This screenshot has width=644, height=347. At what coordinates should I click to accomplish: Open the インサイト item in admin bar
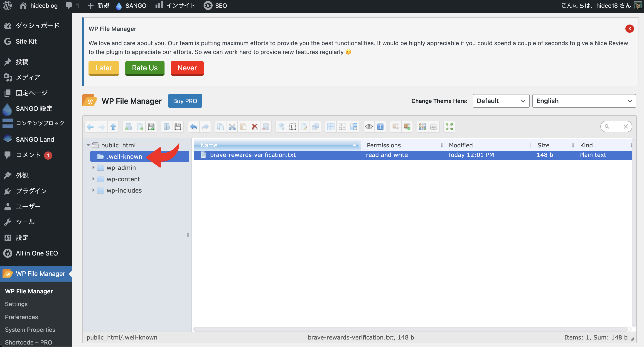click(x=175, y=5)
